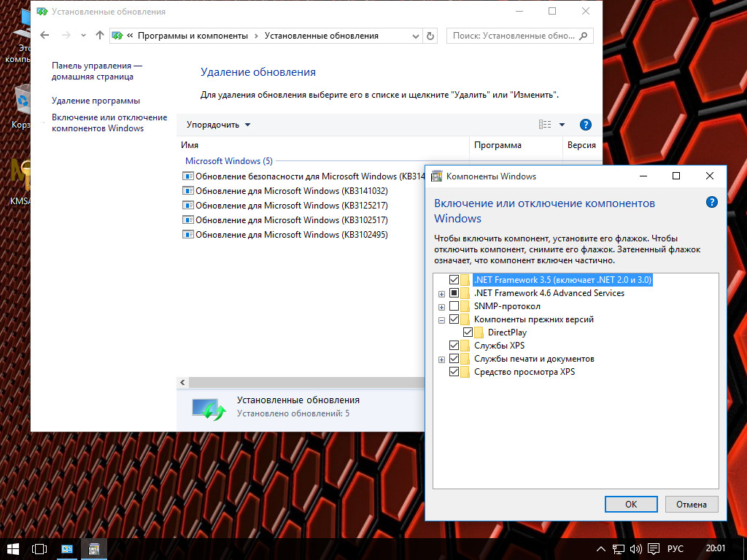Open Панель управления — домашняя страница link
747x560 pixels.
(97, 71)
